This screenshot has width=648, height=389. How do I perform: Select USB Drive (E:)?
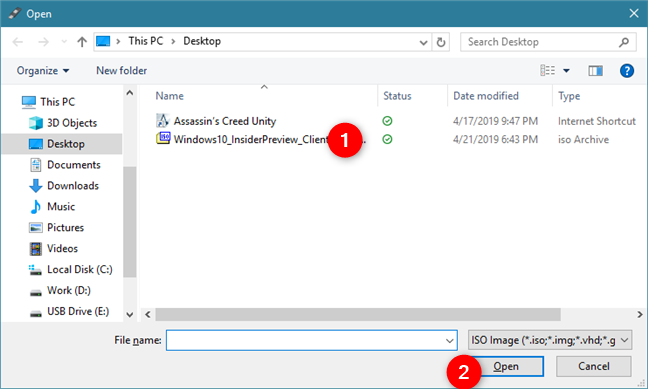[x=69, y=311]
